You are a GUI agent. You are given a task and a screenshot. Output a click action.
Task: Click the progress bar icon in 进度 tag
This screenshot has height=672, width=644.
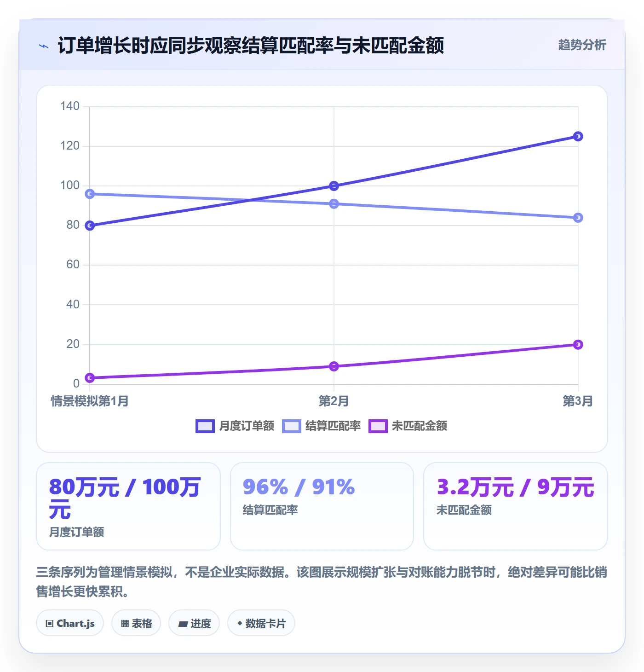tap(183, 624)
